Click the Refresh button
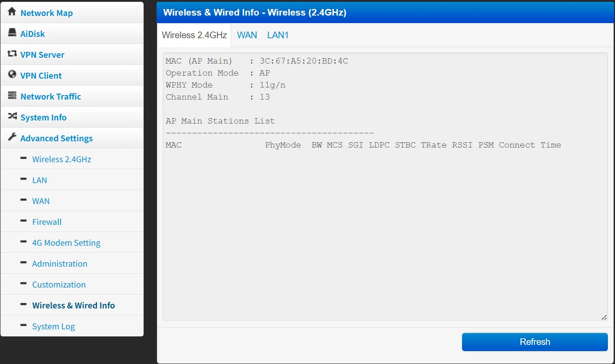 (535, 342)
